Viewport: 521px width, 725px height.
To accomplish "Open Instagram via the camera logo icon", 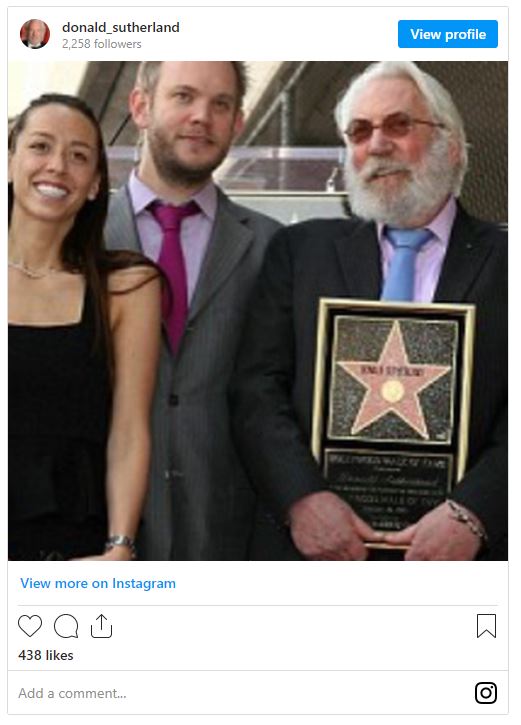I will (x=486, y=693).
